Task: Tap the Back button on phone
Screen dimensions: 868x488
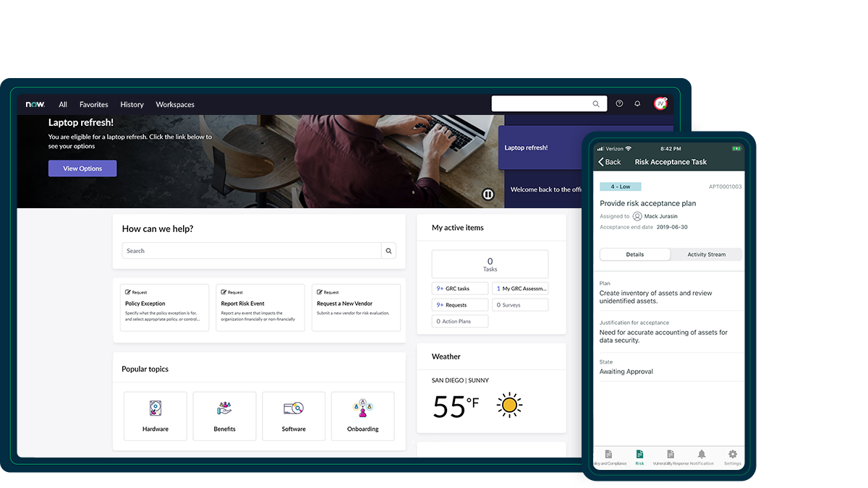Action: pos(610,162)
